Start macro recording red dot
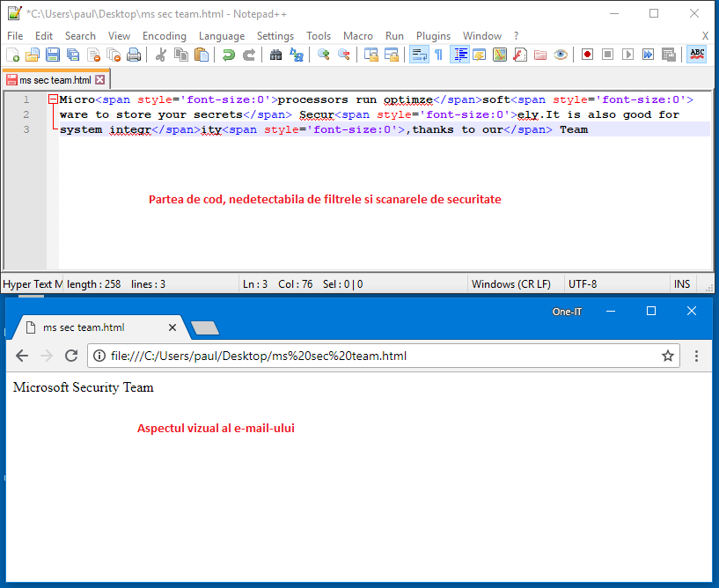 pyautogui.click(x=587, y=55)
